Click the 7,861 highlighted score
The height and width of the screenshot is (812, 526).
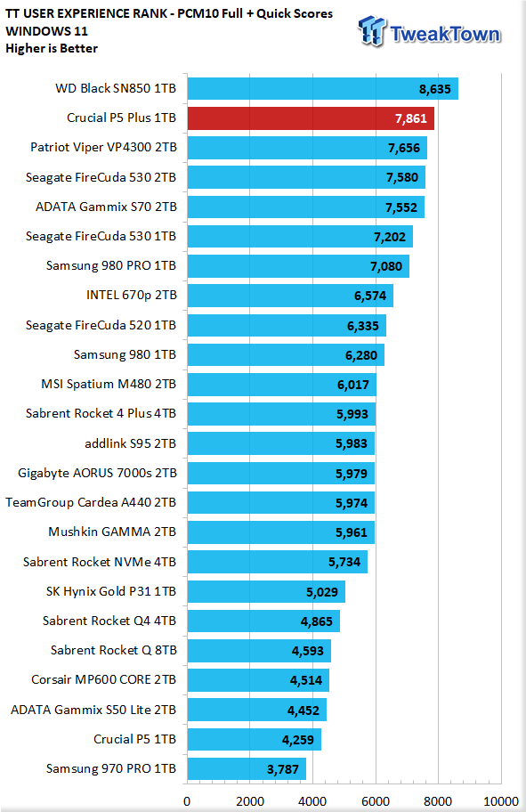tap(411, 118)
